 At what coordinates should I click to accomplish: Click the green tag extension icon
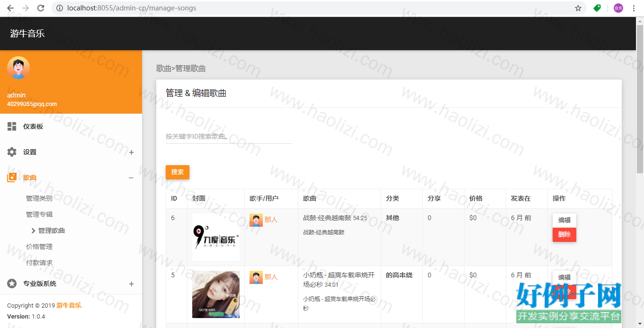597,8
